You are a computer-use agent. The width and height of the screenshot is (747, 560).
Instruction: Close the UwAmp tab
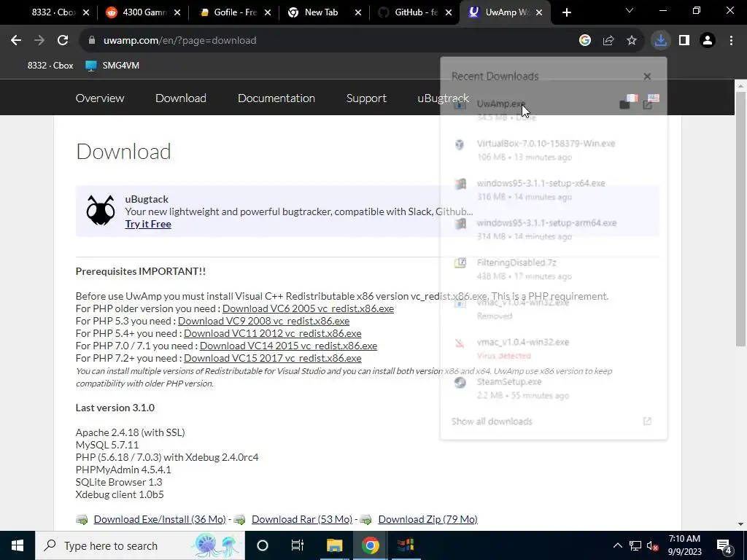(539, 13)
